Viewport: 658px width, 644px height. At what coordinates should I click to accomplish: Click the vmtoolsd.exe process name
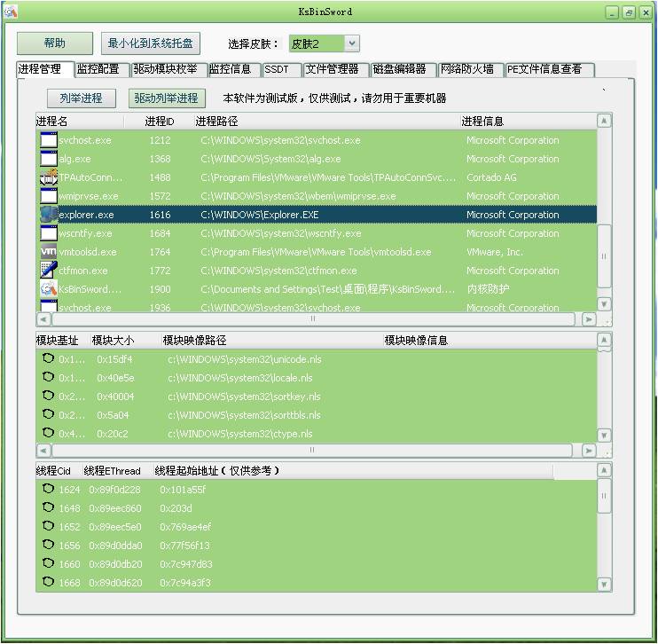click(88, 252)
